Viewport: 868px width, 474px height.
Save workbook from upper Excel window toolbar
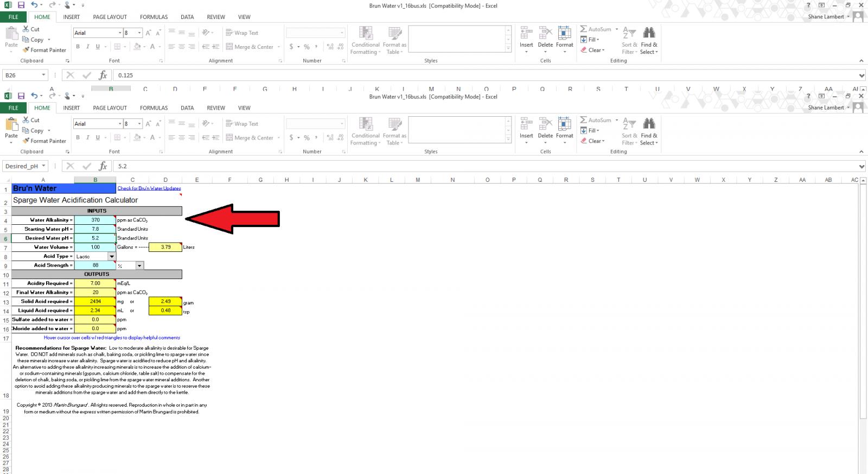tap(21, 5)
